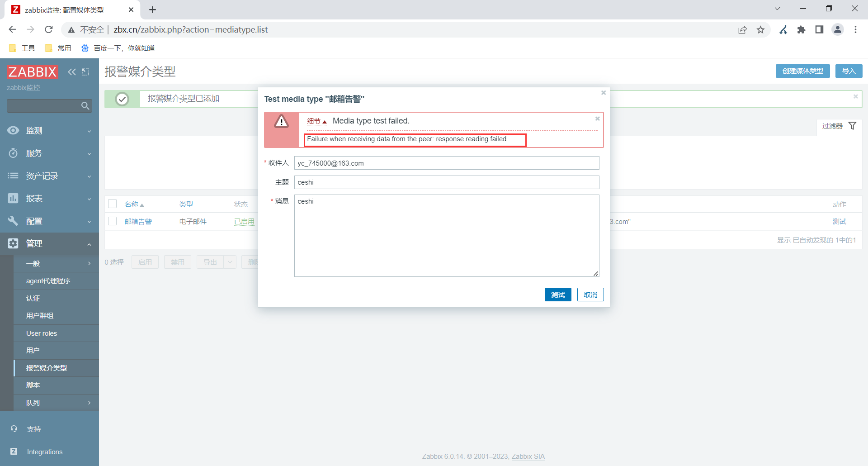Open the 工具 bookmarks folder
868x466 pixels.
tap(22, 48)
